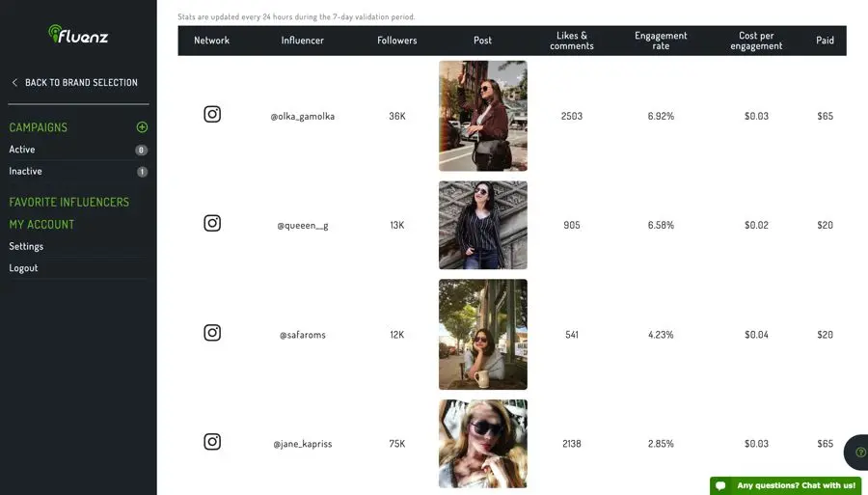The image size is (868, 495).
Task: Click the Engagement rate column header
Action: pos(661,41)
